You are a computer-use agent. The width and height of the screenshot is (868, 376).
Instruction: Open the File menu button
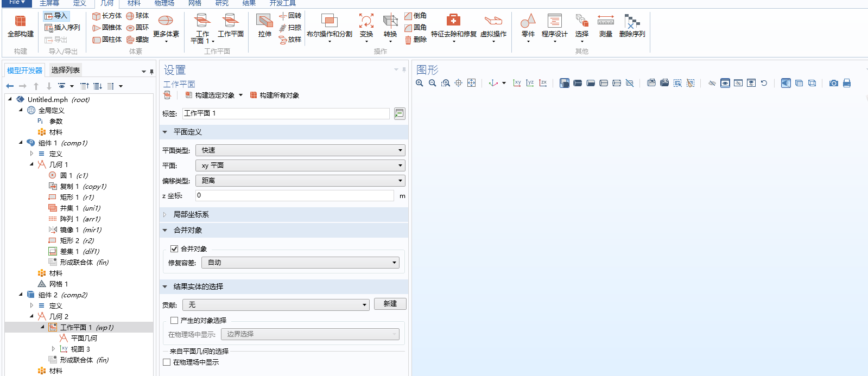click(16, 3)
